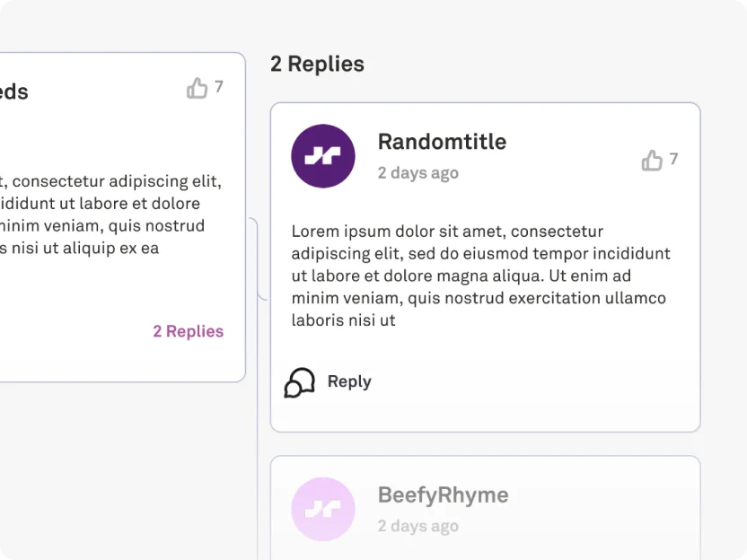This screenshot has width=747, height=560.
Task: Click the Reply text label
Action: [x=349, y=382]
